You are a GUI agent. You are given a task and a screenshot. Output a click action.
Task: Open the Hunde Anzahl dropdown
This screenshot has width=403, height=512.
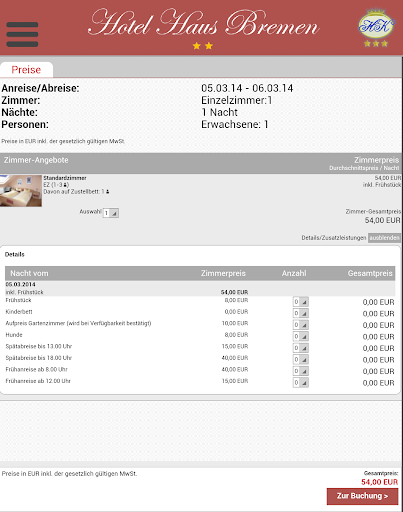[x=301, y=336]
